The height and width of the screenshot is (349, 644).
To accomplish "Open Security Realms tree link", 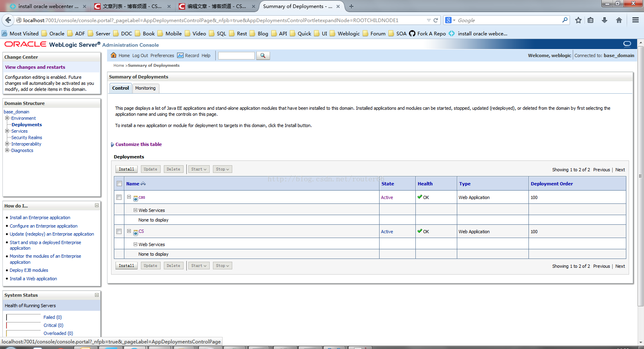I will [27, 138].
